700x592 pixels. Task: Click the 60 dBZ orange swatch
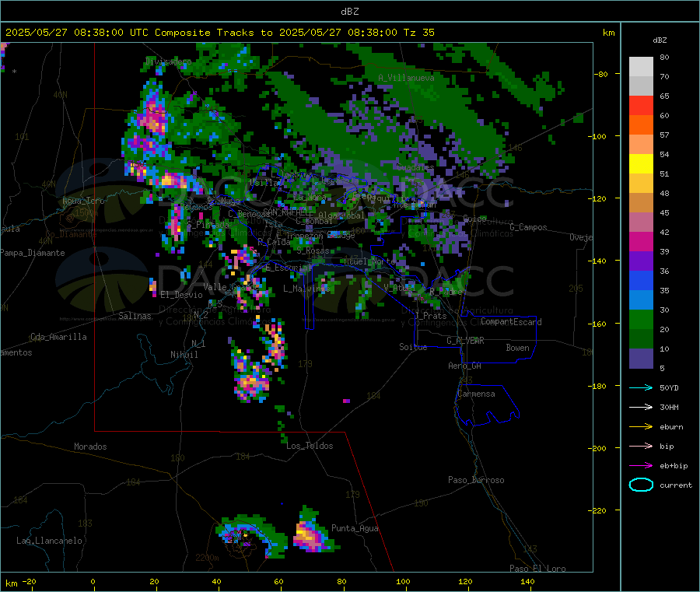pos(641,125)
